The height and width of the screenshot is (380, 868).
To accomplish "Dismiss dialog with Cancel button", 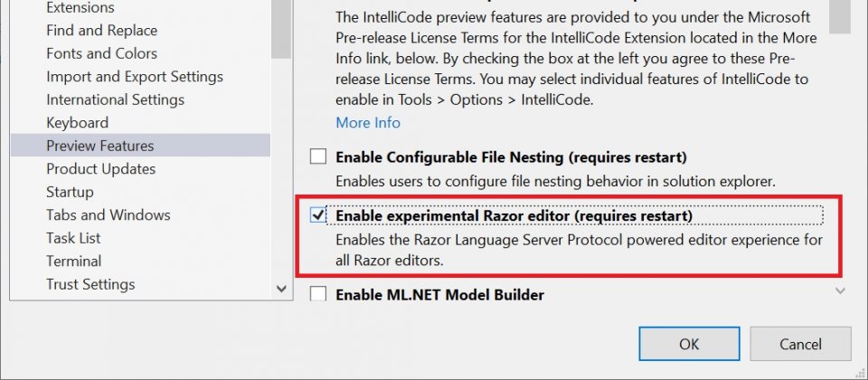I will click(800, 344).
